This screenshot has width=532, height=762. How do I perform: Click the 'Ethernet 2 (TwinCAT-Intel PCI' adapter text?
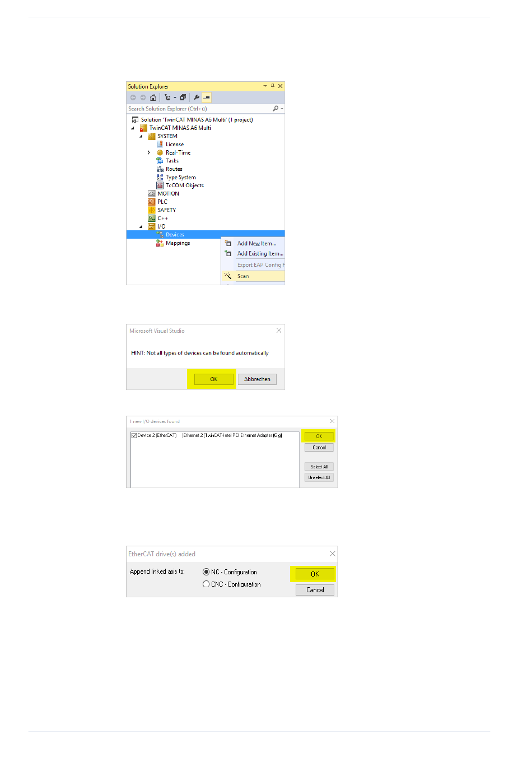232,435
